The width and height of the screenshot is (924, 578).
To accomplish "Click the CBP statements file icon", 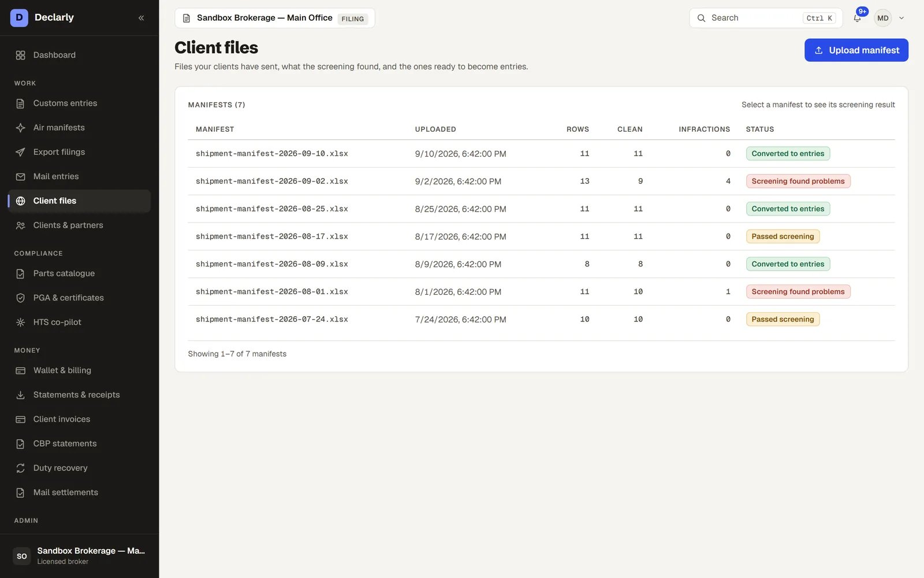I will click(21, 444).
